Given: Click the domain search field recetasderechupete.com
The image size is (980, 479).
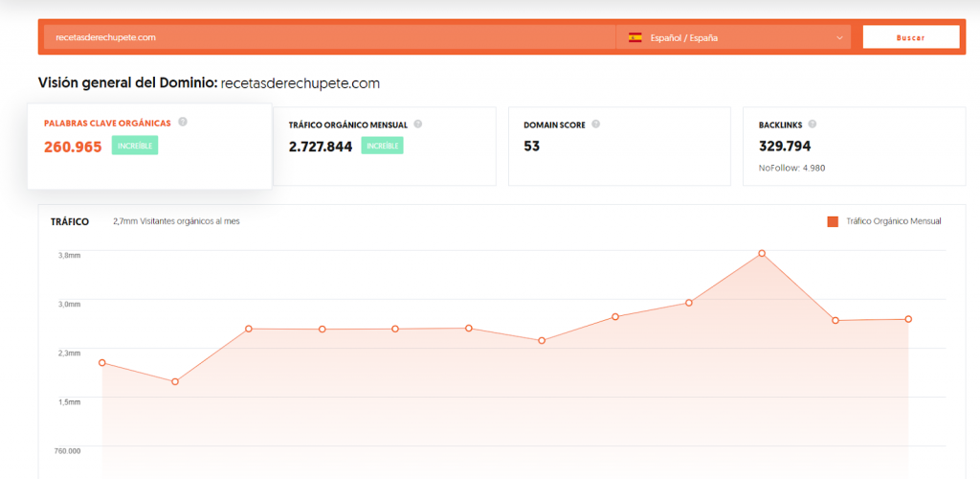Looking at the screenshot, I should [329, 37].
